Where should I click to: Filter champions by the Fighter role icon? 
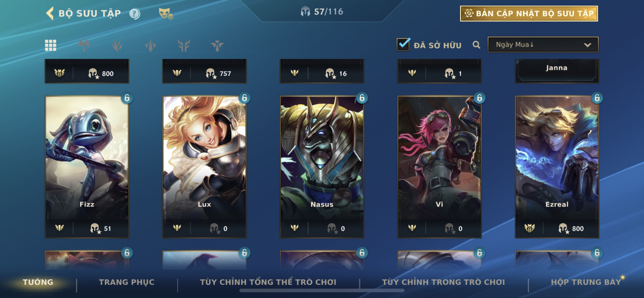tap(84, 45)
